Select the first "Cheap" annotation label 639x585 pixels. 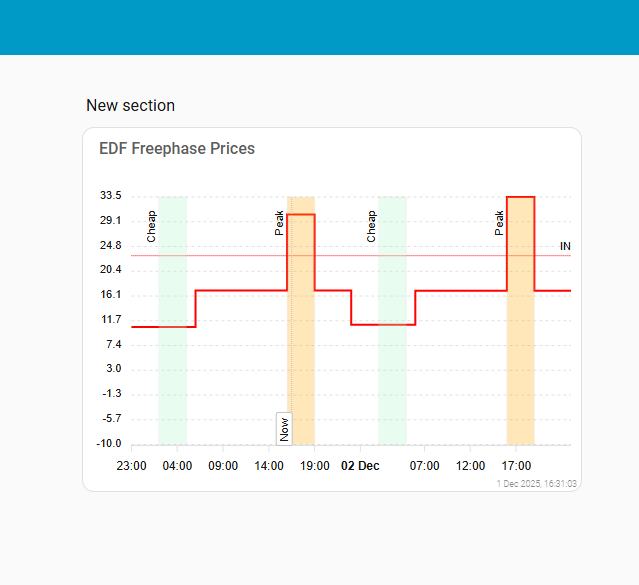tap(152, 226)
